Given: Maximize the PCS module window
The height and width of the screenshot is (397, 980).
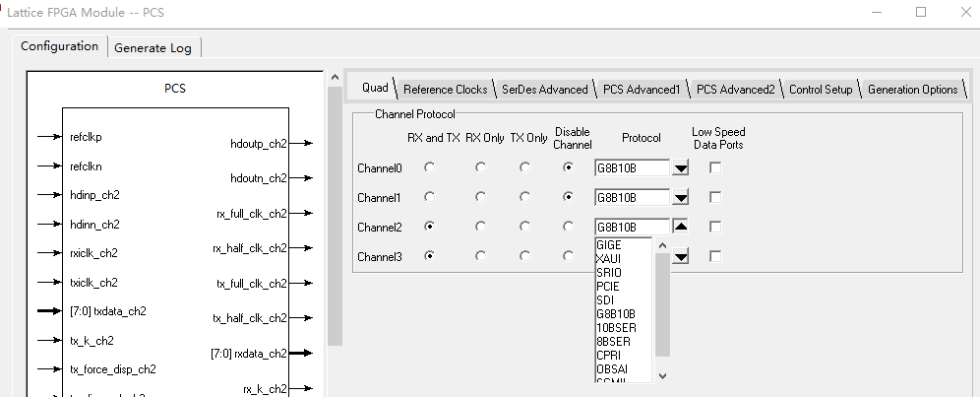Looking at the screenshot, I should click(921, 12).
